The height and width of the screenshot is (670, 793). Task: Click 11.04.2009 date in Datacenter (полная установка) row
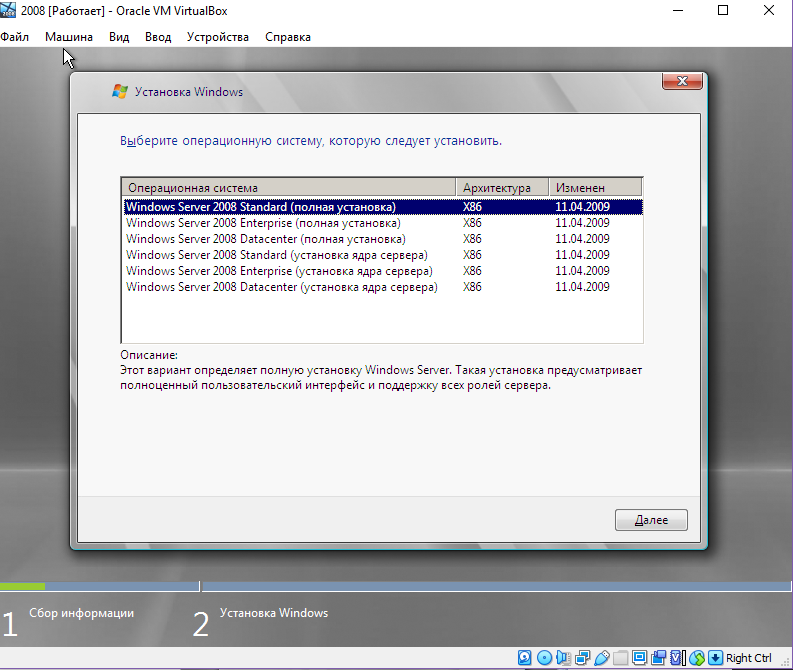[582, 239]
